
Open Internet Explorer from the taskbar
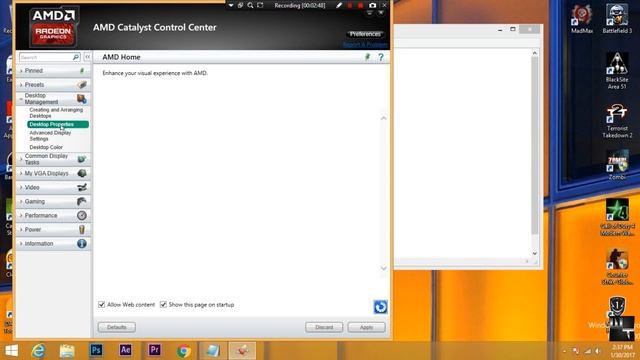[38, 351]
